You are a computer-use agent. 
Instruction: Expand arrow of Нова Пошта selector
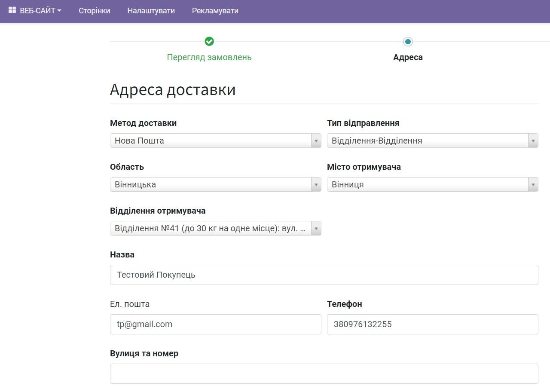(x=316, y=141)
